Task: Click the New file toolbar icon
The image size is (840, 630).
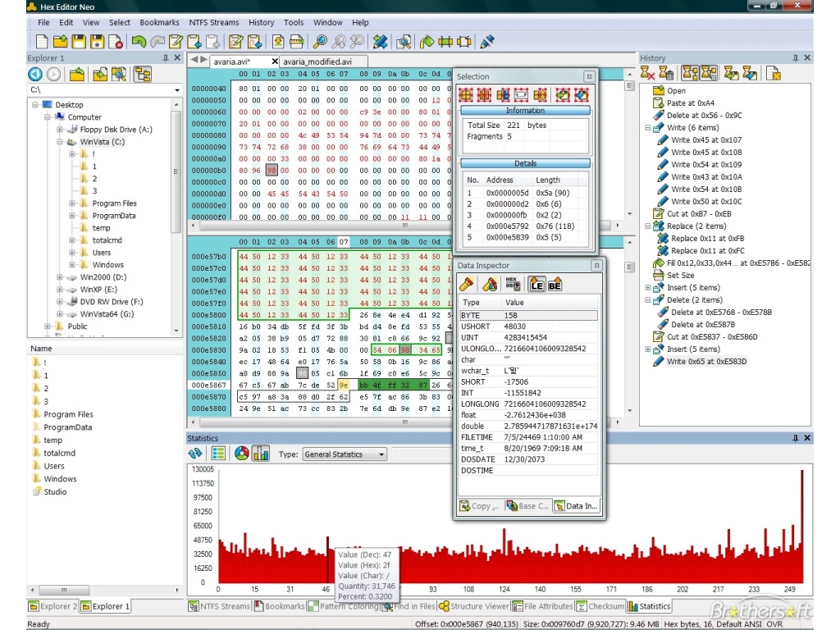Action: click(42, 41)
